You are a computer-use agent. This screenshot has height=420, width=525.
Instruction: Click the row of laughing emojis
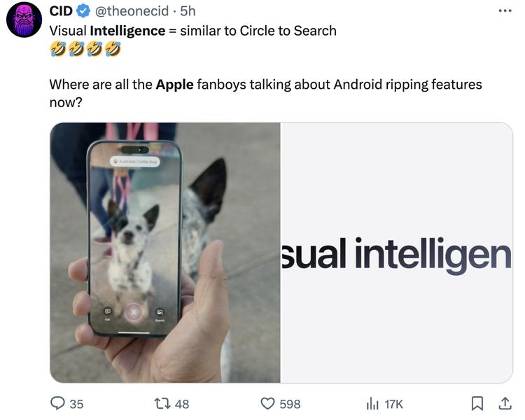[x=85, y=49]
